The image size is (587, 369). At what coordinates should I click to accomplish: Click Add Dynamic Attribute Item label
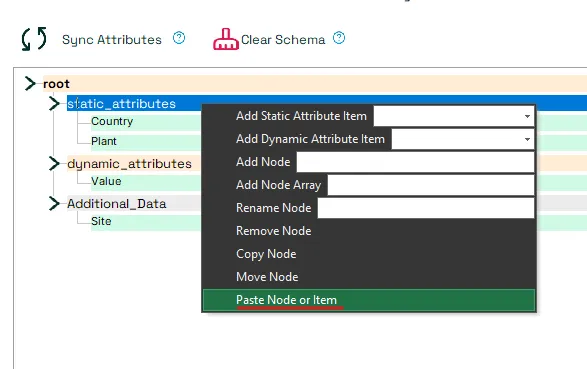click(310, 139)
